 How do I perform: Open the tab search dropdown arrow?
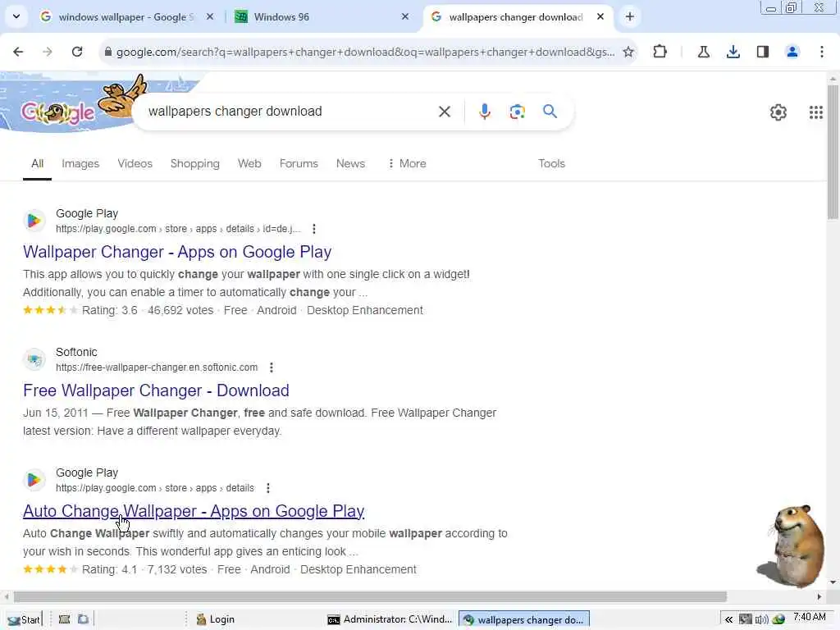coord(16,16)
